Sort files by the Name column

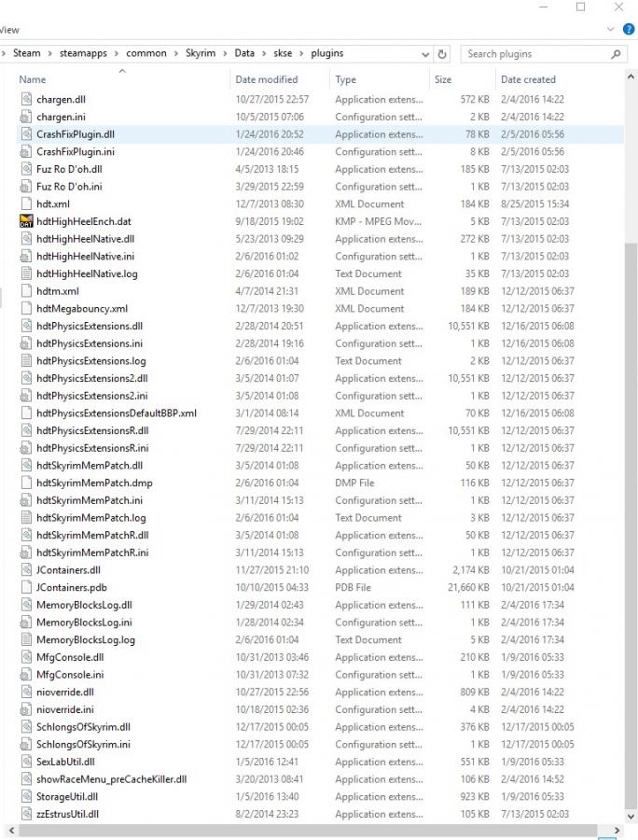click(x=32, y=79)
